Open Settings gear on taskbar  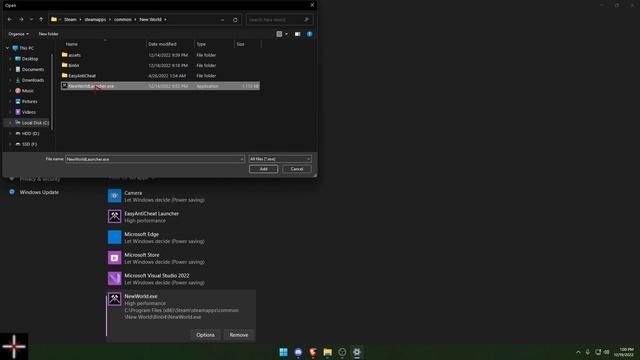coord(357,352)
